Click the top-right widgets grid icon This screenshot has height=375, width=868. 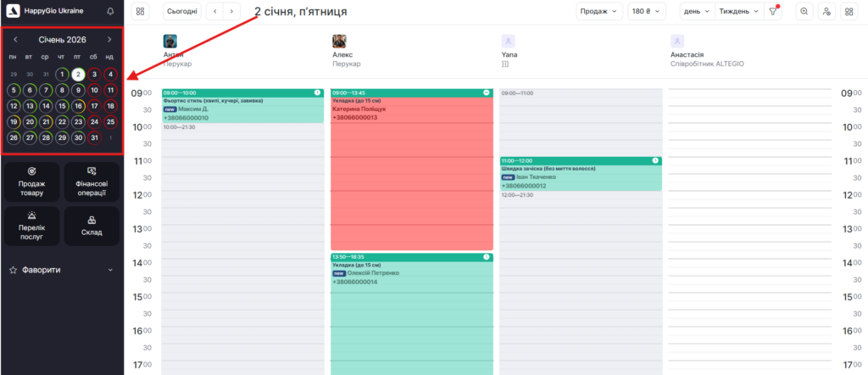tap(848, 11)
